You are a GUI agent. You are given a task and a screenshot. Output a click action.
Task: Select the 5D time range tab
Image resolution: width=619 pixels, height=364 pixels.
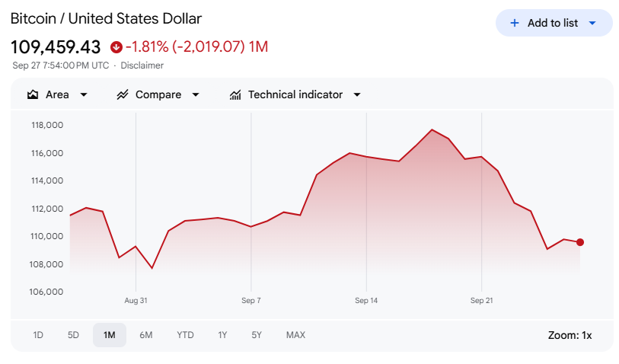click(73, 335)
